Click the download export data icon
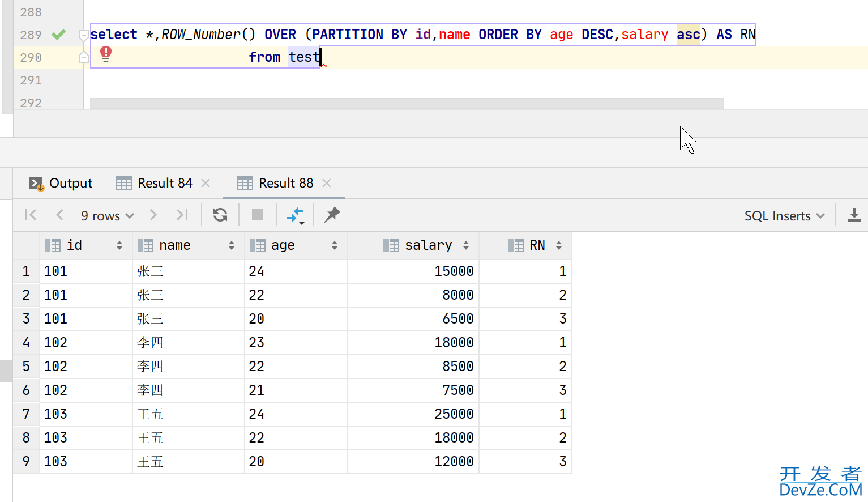 (854, 215)
